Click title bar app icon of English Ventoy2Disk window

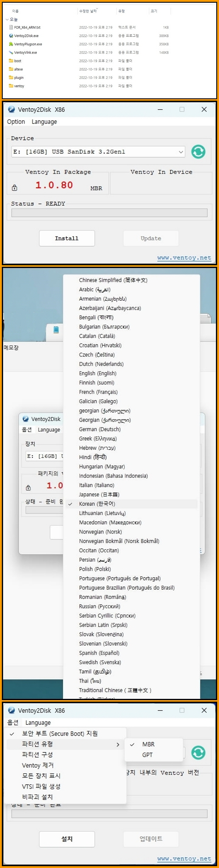point(11,109)
